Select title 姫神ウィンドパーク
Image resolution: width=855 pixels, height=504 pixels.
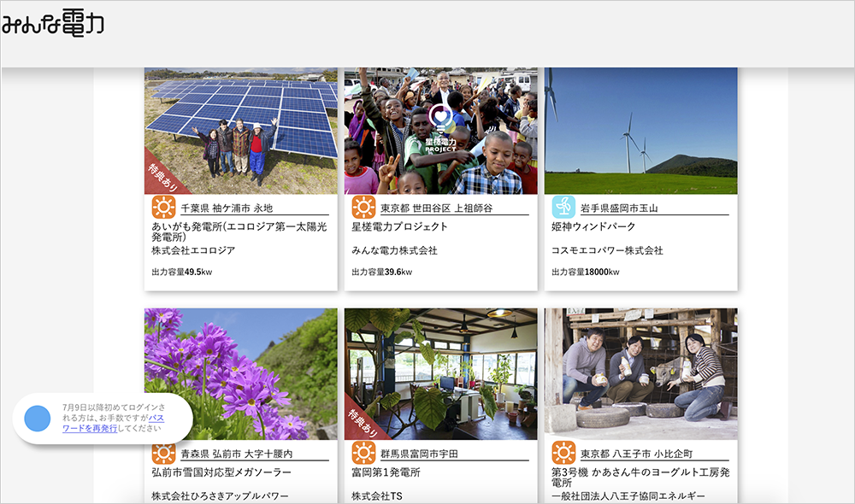coord(593,226)
